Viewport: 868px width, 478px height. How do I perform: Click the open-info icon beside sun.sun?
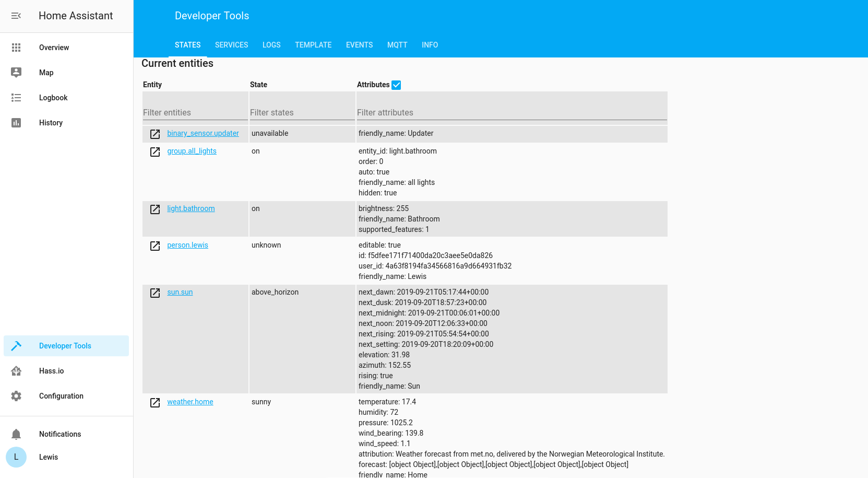coord(155,293)
